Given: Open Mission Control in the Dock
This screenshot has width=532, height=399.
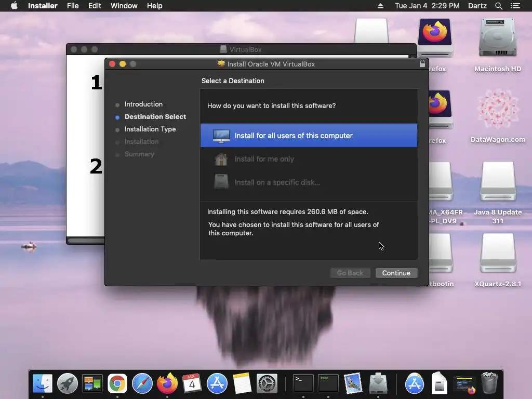Looking at the screenshot, I should pyautogui.click(x=92, y=383).
